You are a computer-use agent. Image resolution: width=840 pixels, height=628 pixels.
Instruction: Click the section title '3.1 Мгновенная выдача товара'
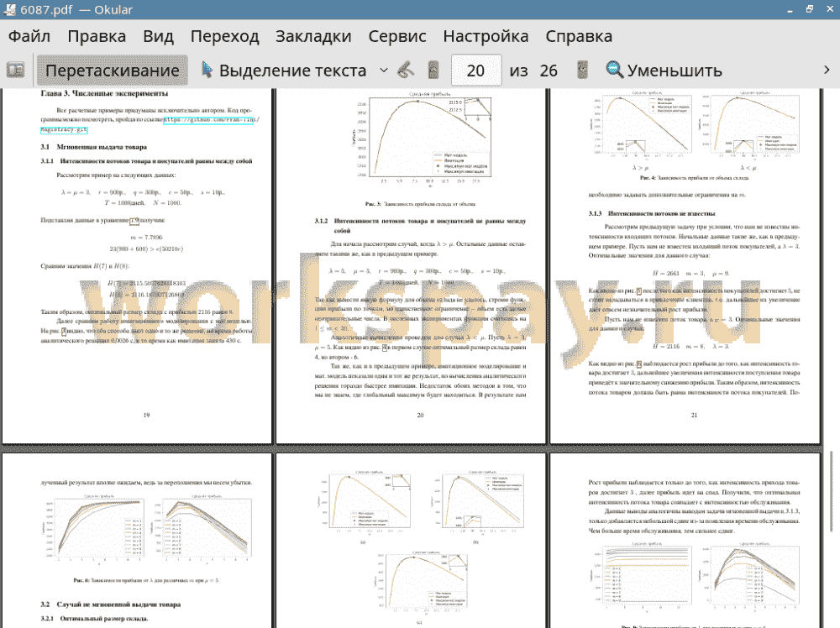94,147
